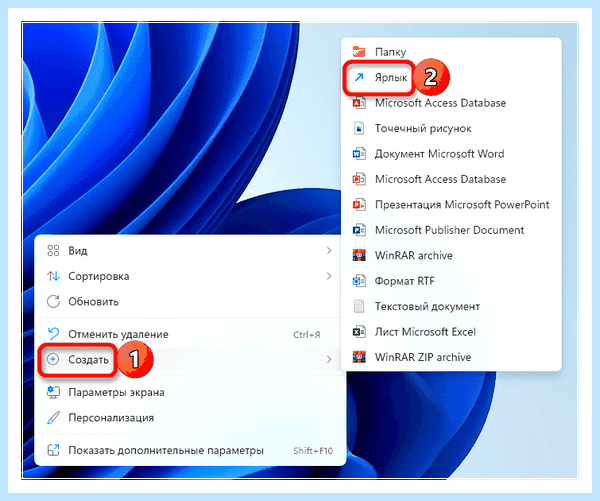Expand the Вид submenu chevron
The width and height of the screenshot is (600, 501).
(x=329, y=251)
